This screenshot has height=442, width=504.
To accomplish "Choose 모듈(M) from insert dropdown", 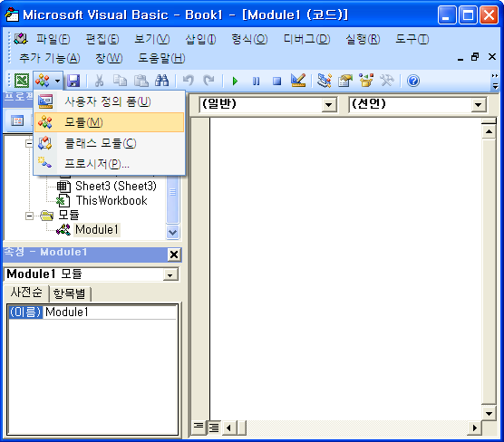I will (x=110, y=122).
